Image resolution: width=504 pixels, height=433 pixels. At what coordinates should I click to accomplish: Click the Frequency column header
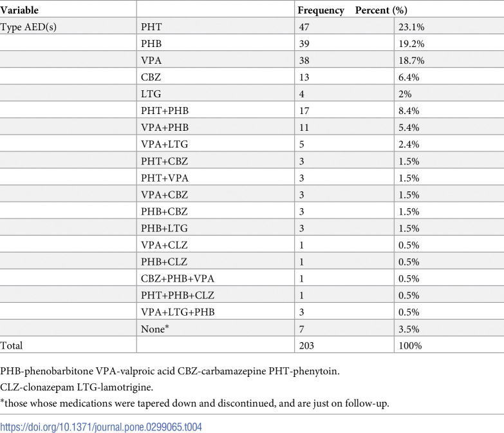click(321, 10)
